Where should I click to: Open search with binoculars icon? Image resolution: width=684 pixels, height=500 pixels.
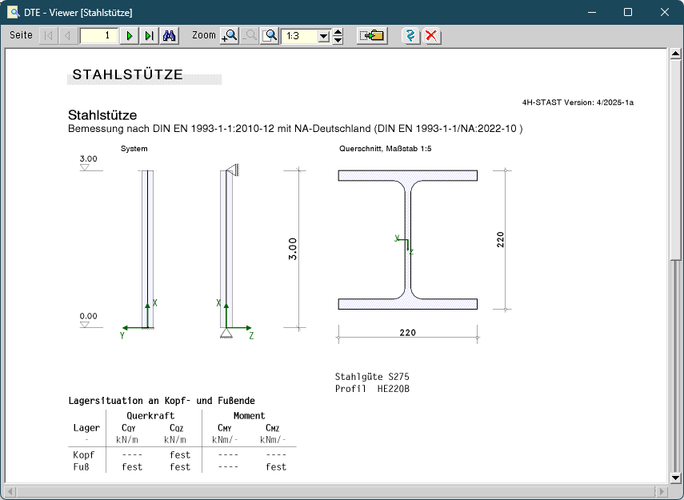pos(169,35)
